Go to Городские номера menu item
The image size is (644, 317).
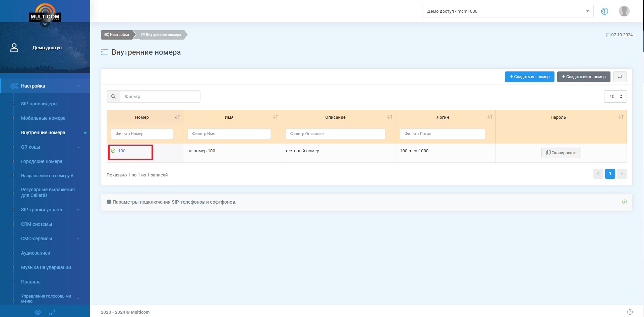[x=42, y=161]
